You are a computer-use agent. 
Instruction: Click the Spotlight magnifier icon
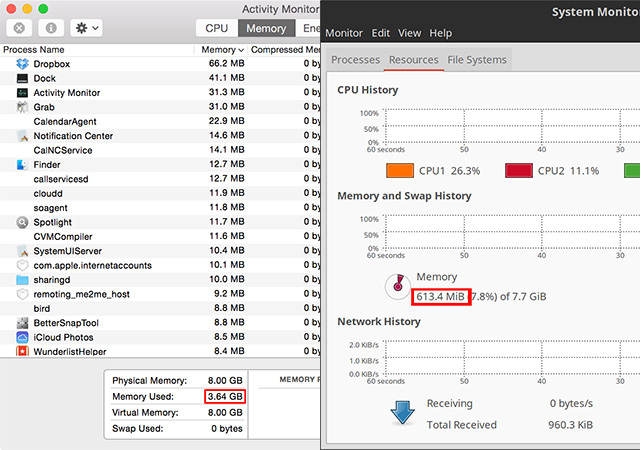click(22, 222)
